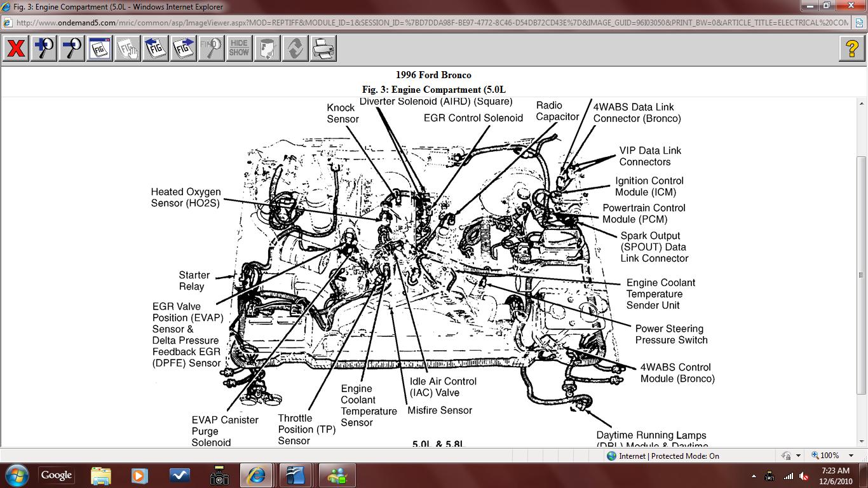Image resolution: width=868 pixels, height=488 pixels.
Task: Open the Windows Start menu
Action: click(x=16, y=475)
